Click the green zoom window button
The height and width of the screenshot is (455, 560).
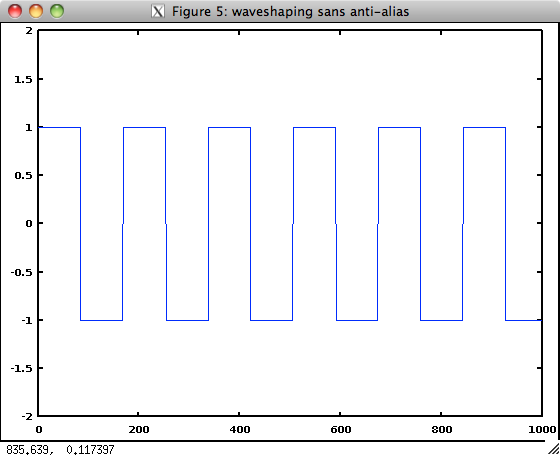[57, 11]
